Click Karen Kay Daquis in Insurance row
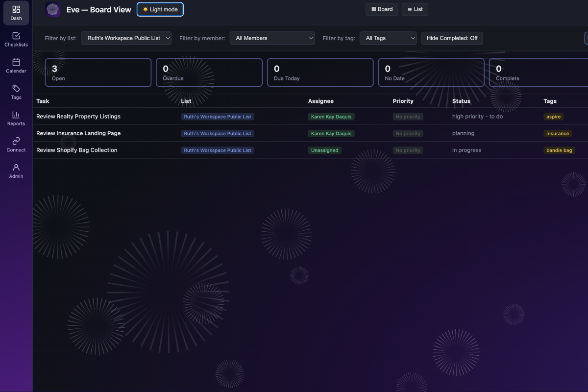This screenshot has height=392, width=588. pyautogui.click(x=331, y=133)
